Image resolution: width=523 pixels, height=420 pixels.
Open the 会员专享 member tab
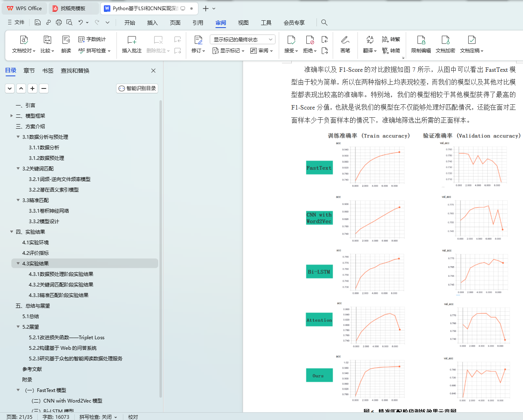tap(294, 23)
